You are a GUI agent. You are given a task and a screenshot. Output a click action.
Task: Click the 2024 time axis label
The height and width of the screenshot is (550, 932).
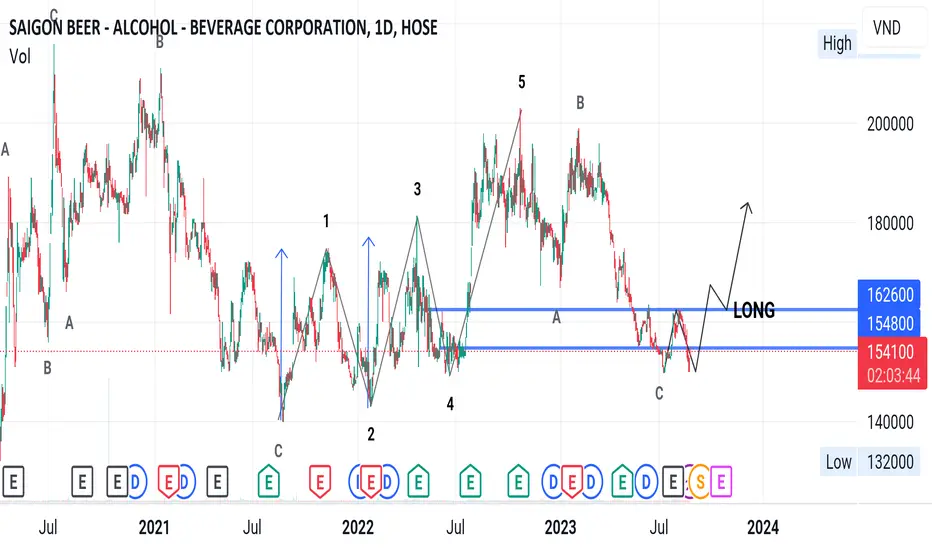tap(763, 527)
